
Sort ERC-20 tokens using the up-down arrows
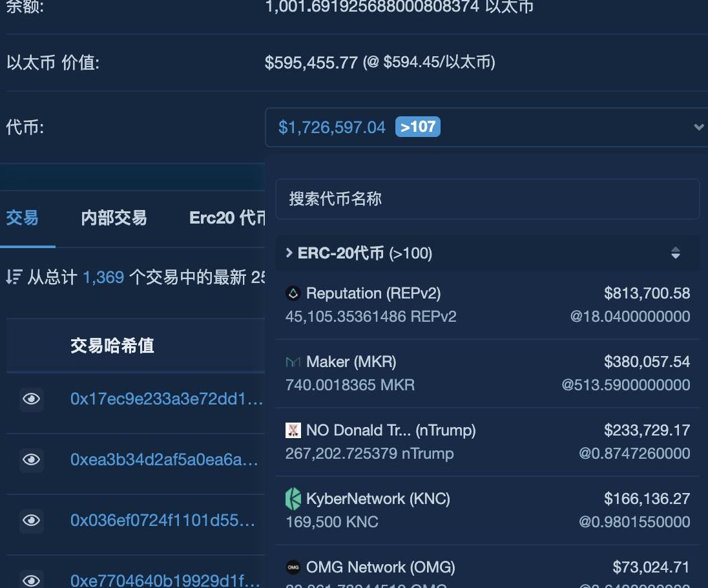click(676, 253)
